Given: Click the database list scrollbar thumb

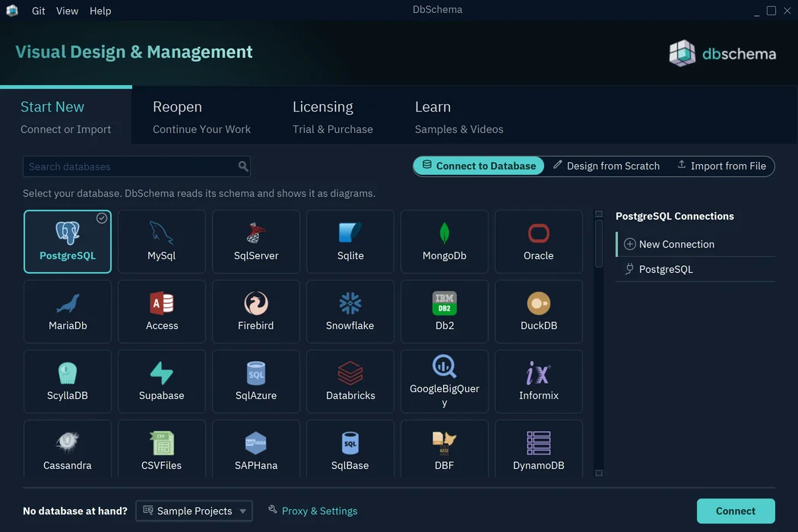Looking at the screenshot, I should 599,243.
